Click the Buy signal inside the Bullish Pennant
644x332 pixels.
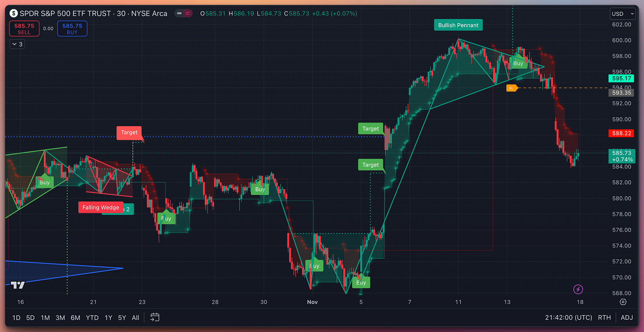pyautogui.click(x=518, y=63)
